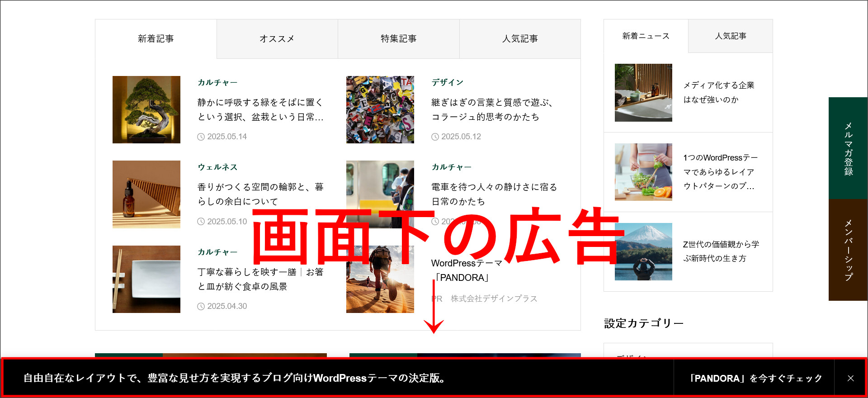This screenshot has width=868, height=398.
Task: Open the 特集記事 tab
Action: coord(398,39)
